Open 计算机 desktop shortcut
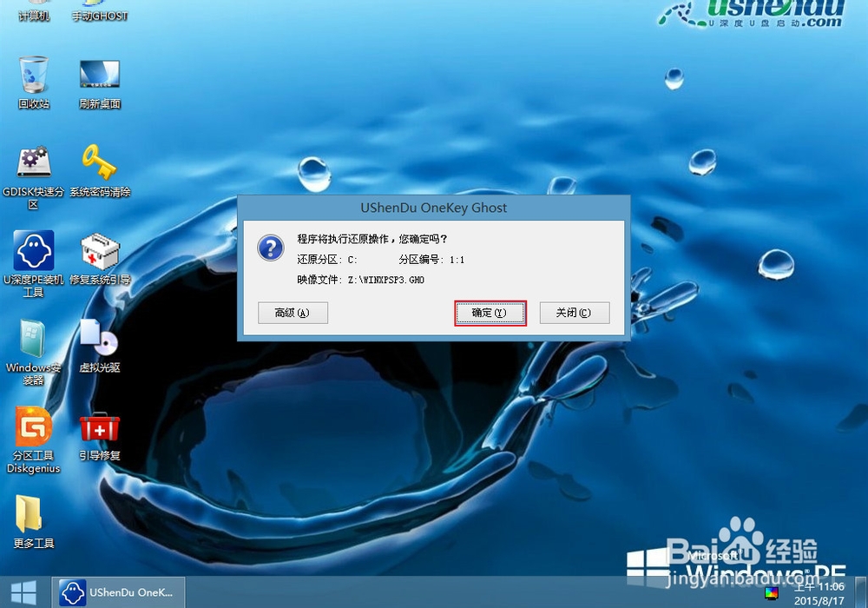The width and height of the screenshot is (868, 608). pos(33,11)
